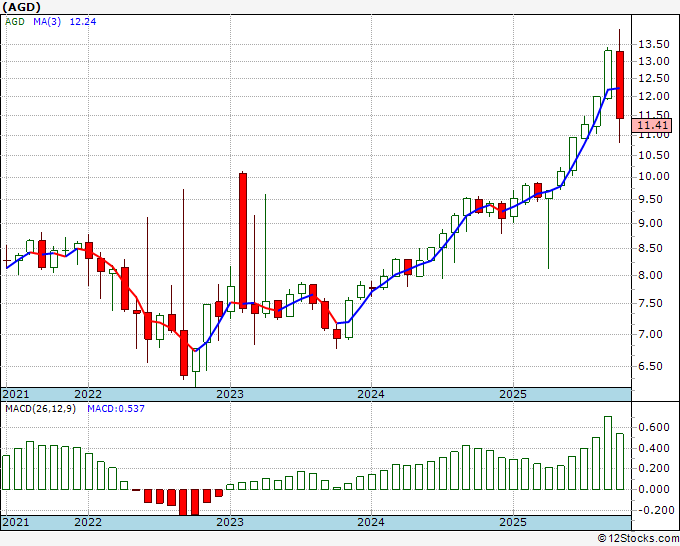Image resolution: width=680 pixels, height=546 pixels.
Task: Click the 13.50 price axis label
Action: (x=654, y=44)
